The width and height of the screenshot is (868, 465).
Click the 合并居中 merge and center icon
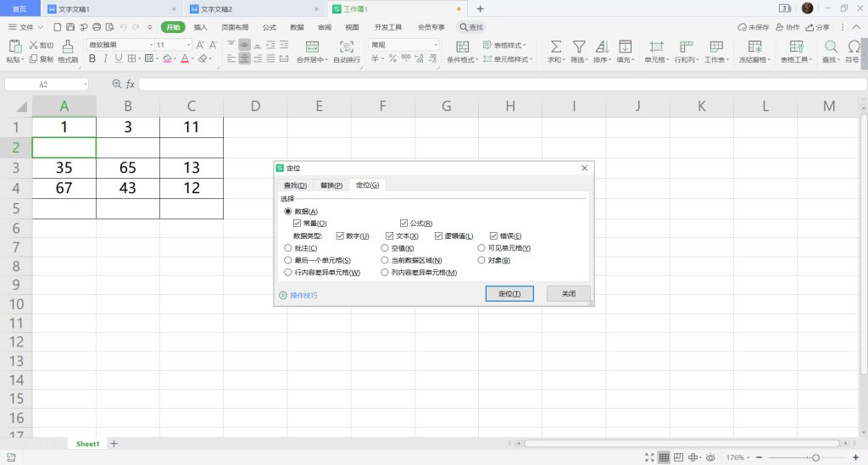click(x=312, y=47)
